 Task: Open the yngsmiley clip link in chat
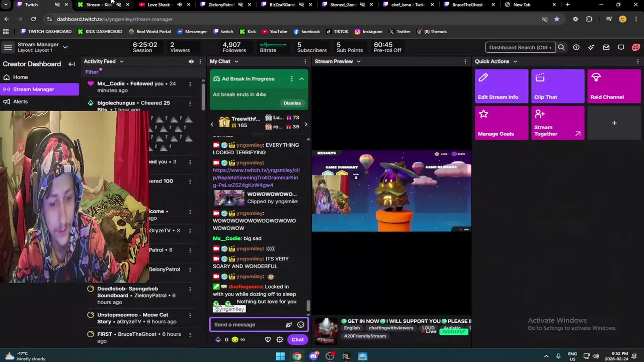(x=256, y=177)
